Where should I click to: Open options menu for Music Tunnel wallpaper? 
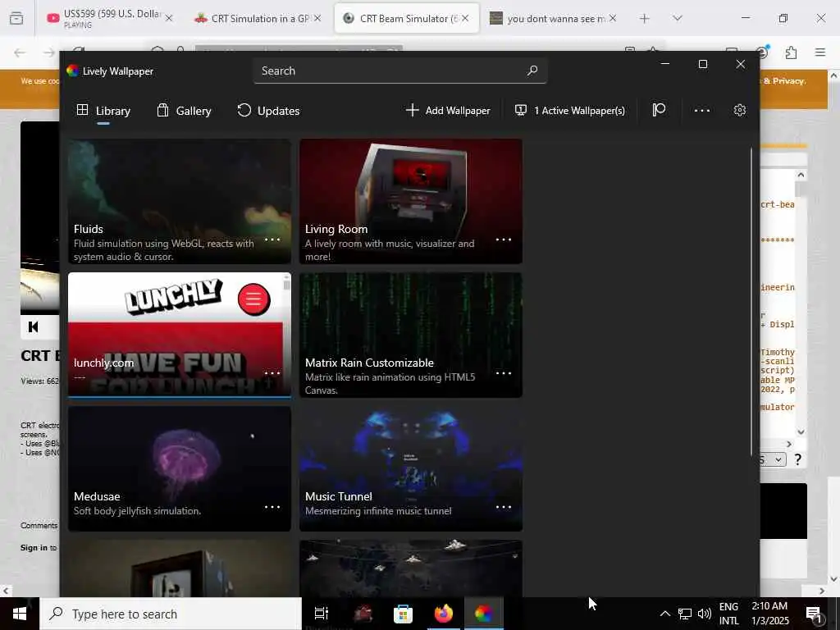point(504,507)
